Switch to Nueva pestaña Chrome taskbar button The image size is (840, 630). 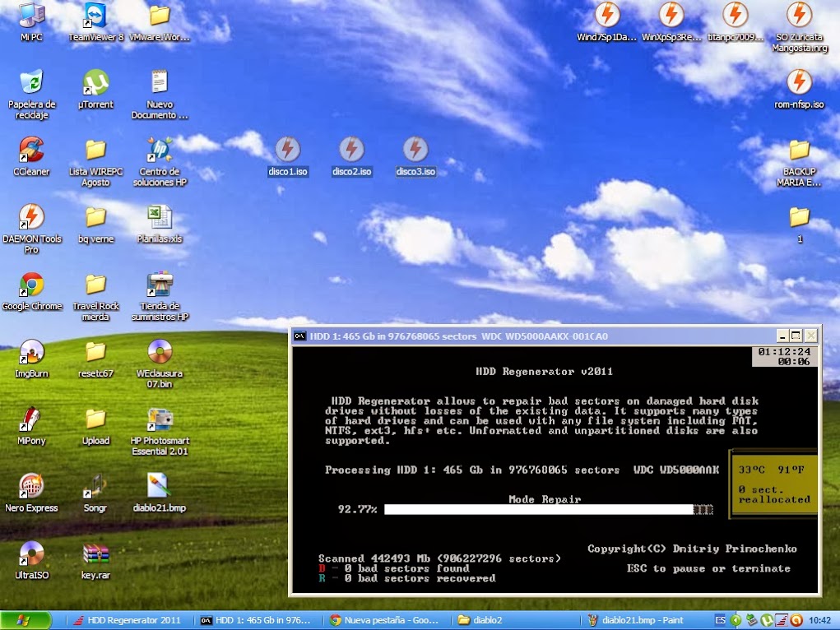(386, 620)
